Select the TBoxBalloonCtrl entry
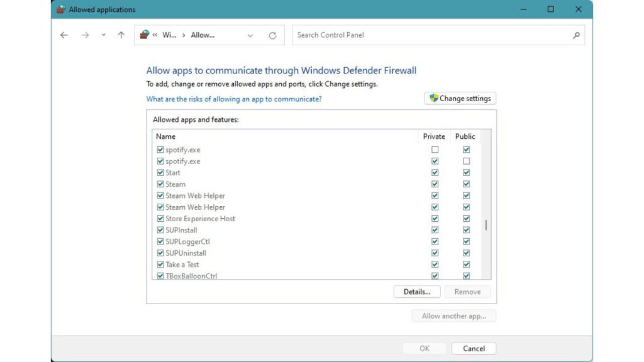The height and width of the screenshot is (362, 644). pyautogui.click(x=191, y=276)
